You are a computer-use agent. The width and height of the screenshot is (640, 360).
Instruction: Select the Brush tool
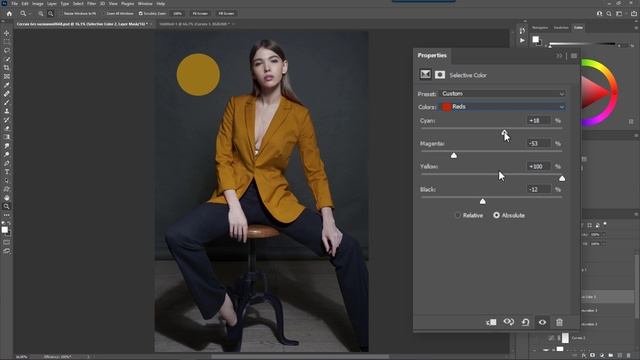(7, 102)
